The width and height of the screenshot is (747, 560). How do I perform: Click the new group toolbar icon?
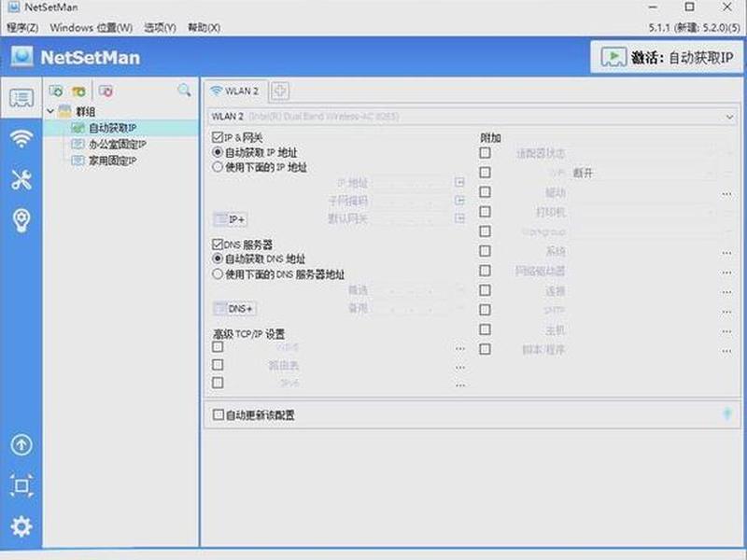(x=78, y=91)
